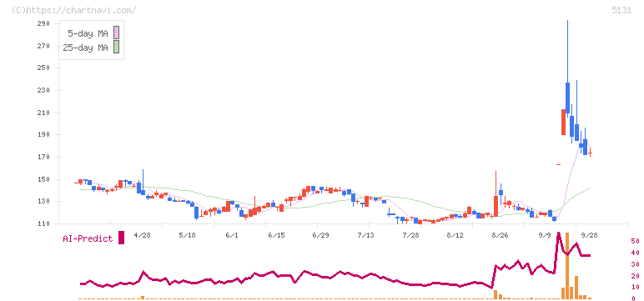Click the 150 price axis label

(x=43, y=179)
